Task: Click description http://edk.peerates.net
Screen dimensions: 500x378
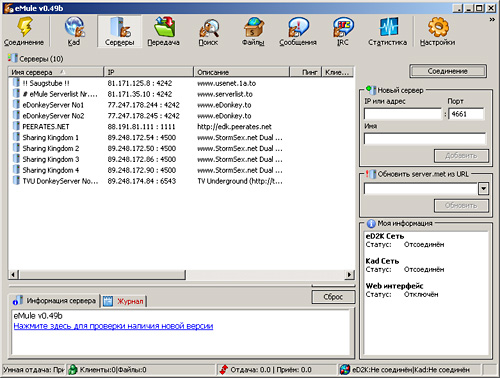Action: tap(234, 126)
